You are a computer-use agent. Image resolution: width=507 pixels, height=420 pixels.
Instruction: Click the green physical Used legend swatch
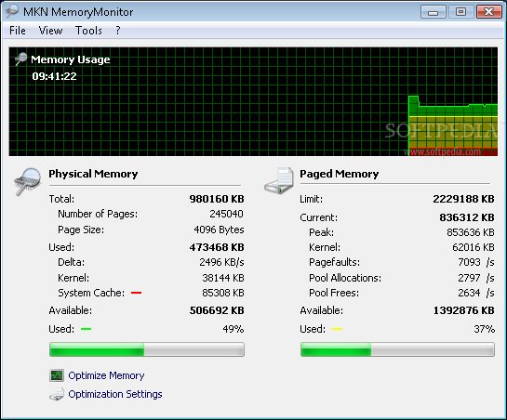pyautogui.click(x=86, y=329)
